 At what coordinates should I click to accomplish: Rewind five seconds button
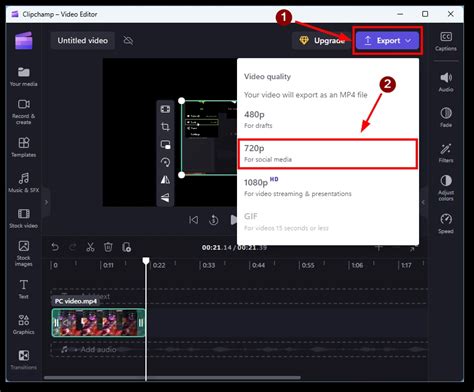pyautogui.click(x=213, y=220)
